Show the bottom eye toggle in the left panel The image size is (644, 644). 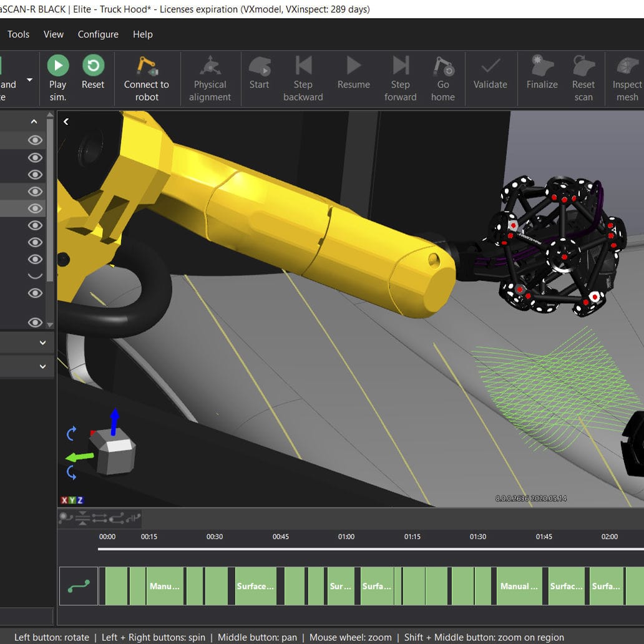coord(35,323)
